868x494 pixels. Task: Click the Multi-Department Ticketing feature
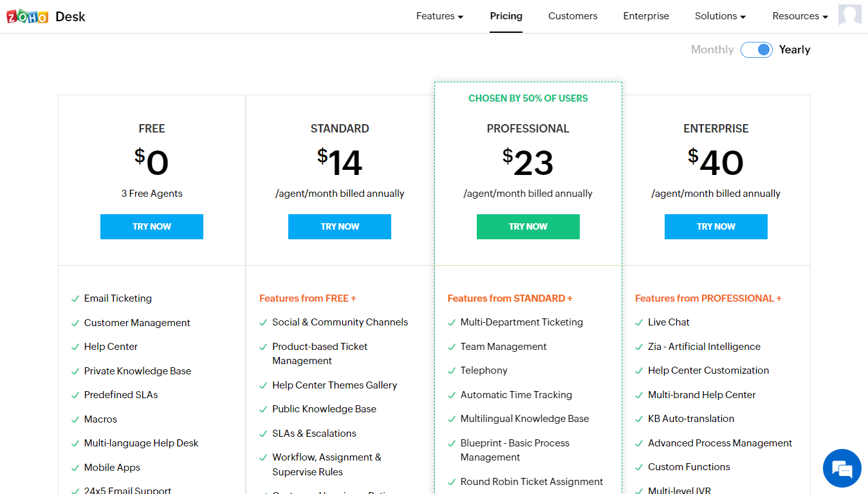(x=522, y=322)
